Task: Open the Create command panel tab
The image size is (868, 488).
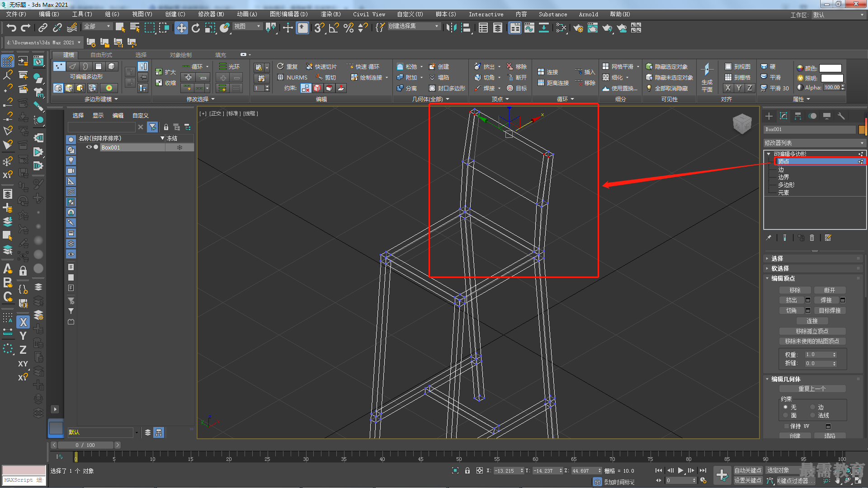Action: [769, 116]
